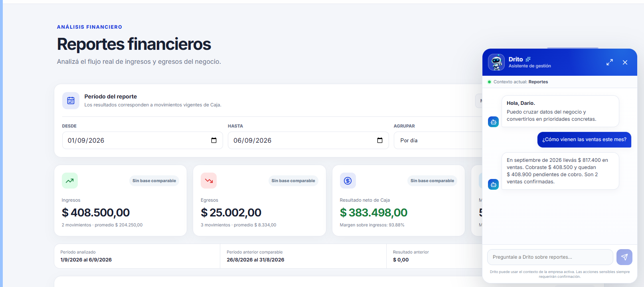Click 'Contexto actual: Reportes' label
Viewport: 644px width, 287px height.
521,82
